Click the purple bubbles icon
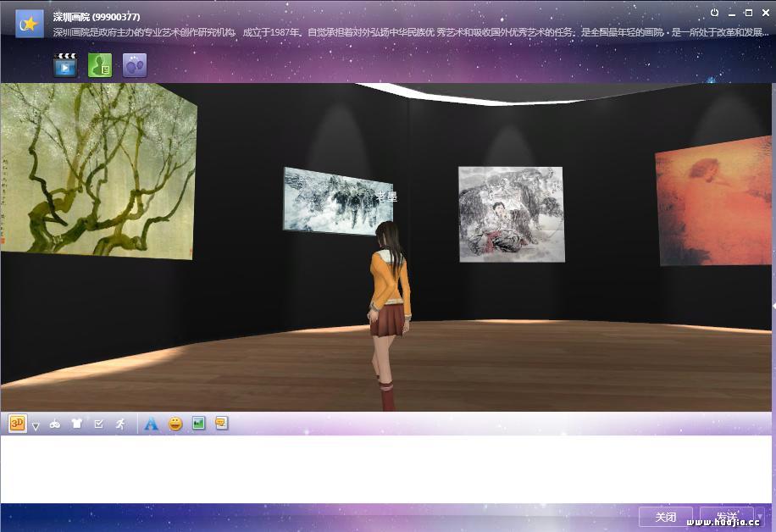 click(135, 65)
